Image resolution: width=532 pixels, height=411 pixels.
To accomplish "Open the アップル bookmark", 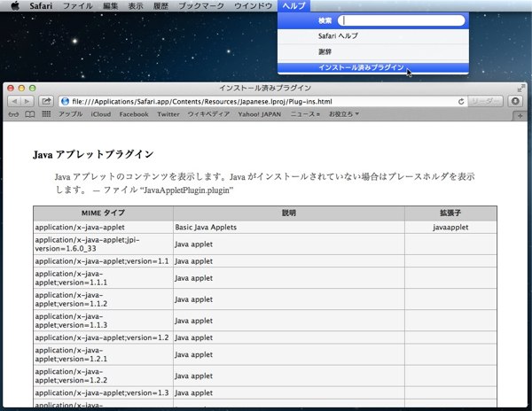I will [71, 114].
